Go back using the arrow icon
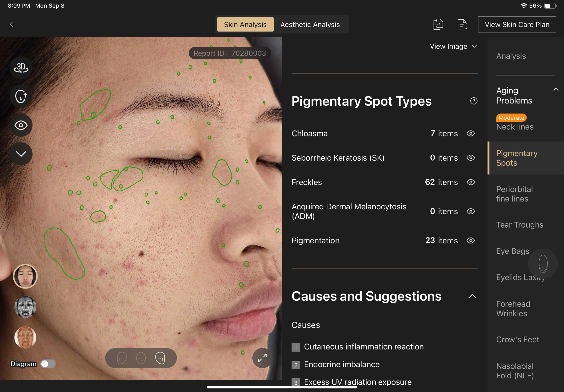Viewport: 564px width, 392px height. [11, 24]
